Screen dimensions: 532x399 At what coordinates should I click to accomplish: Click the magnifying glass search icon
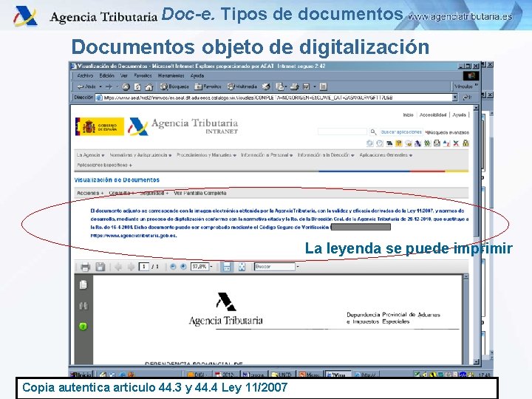coord(373,132)
